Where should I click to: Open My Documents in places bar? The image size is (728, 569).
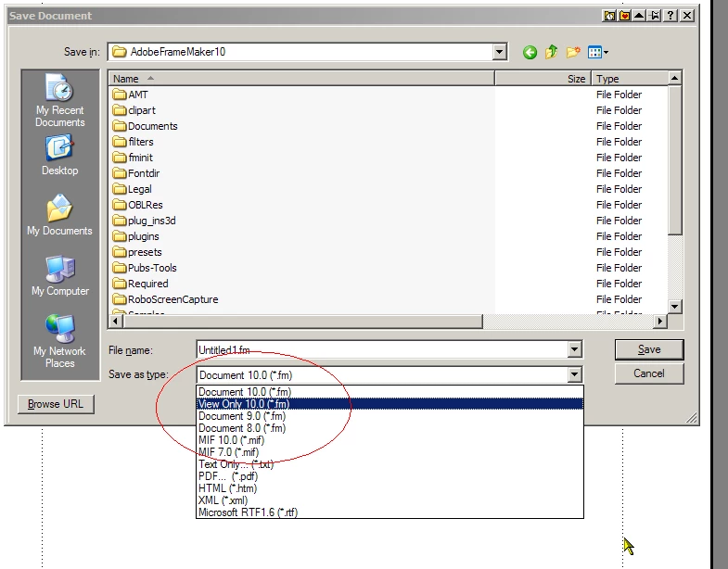[x=60, y=215]
